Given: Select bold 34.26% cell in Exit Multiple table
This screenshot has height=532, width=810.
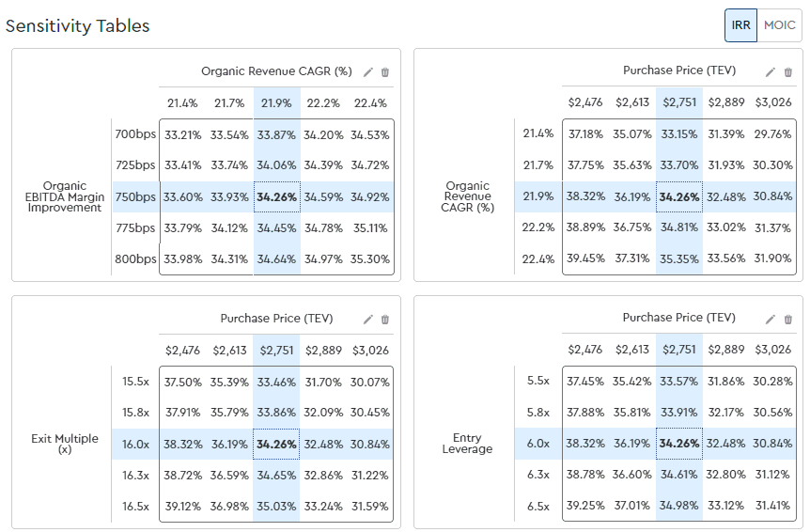Looking at the screenshot, I should [276, 444].
